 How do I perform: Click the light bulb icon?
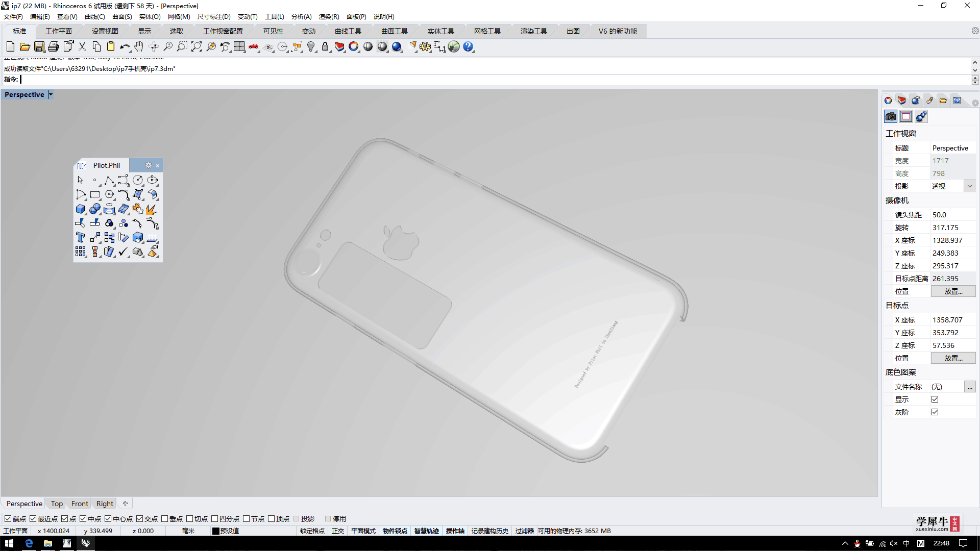point(311,47)
